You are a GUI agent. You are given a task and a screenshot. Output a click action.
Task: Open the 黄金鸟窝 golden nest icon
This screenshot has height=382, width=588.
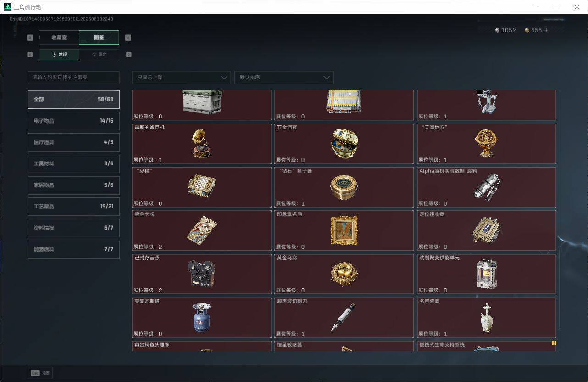pyautogui.click(x=344, y=274)
